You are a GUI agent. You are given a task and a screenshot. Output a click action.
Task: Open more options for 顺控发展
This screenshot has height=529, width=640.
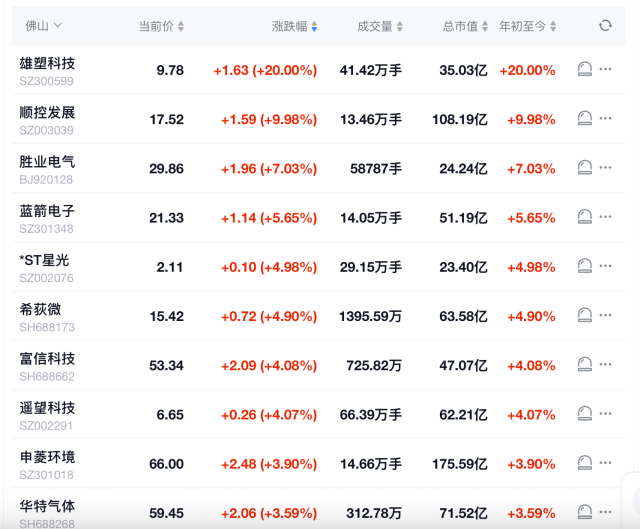[x=605, y=119]
